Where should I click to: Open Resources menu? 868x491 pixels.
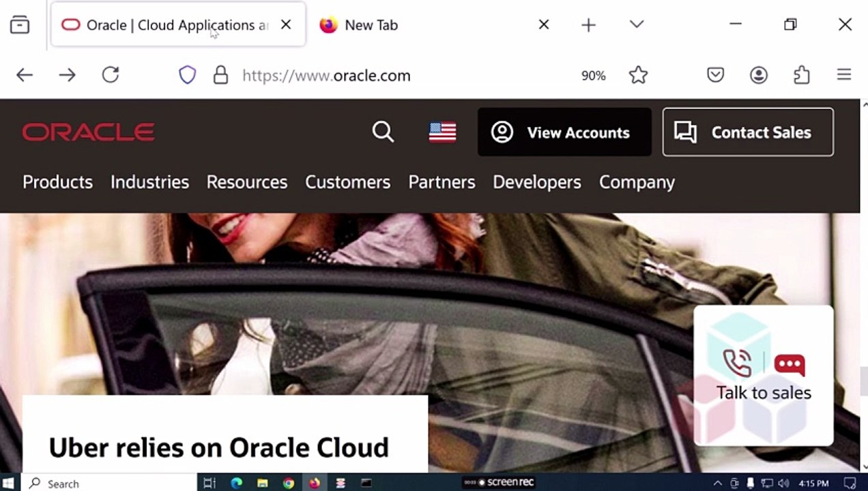[247, 182]
